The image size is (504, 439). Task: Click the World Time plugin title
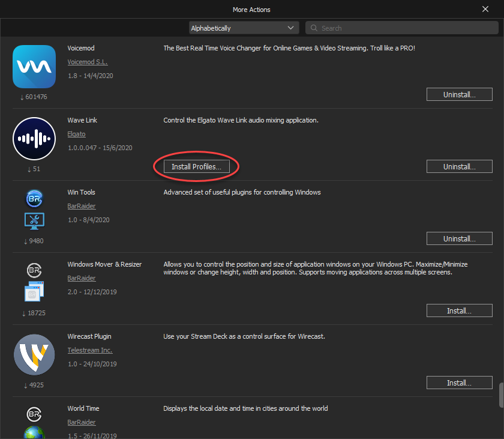(83, 408)
